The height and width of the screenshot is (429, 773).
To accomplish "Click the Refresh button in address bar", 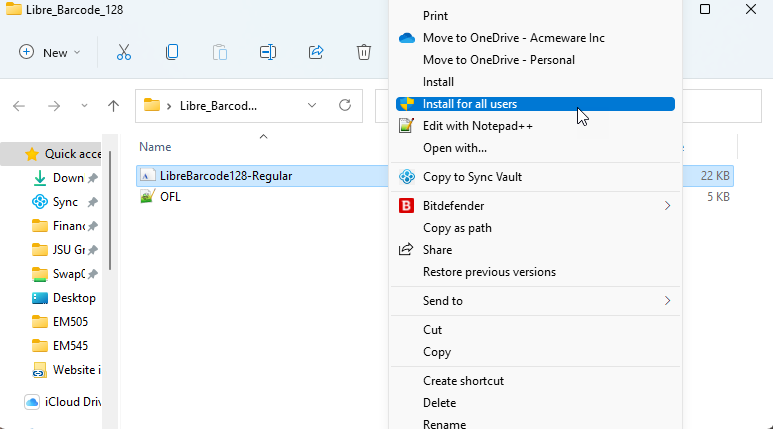I will pos(345,105).
